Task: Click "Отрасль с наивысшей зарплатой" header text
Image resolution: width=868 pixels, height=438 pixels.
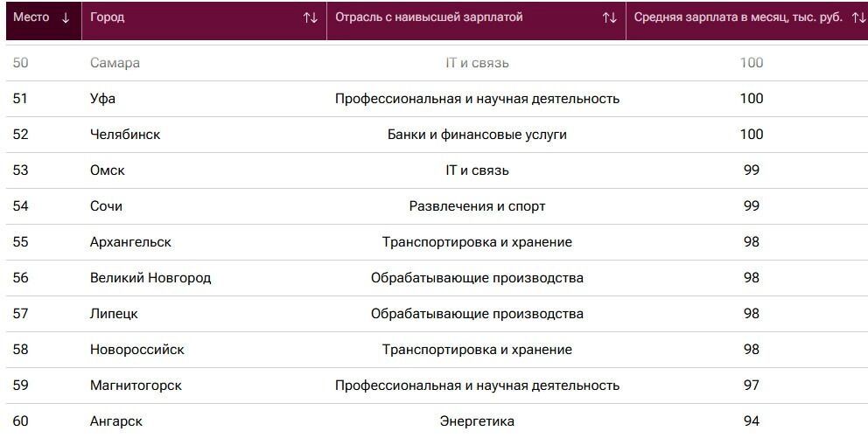Action: click(429, 17)
